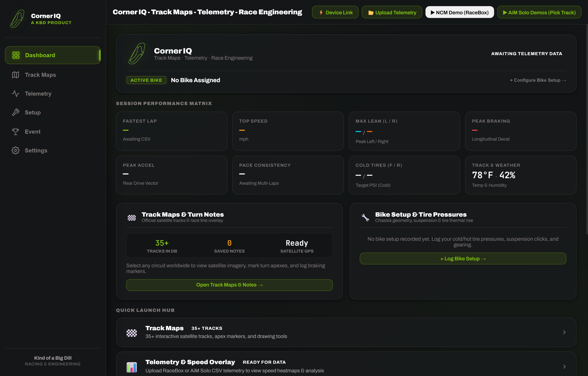Screen dimensions: 588x376
Task: Click the Event trophy icon
Action: (16, 132)
